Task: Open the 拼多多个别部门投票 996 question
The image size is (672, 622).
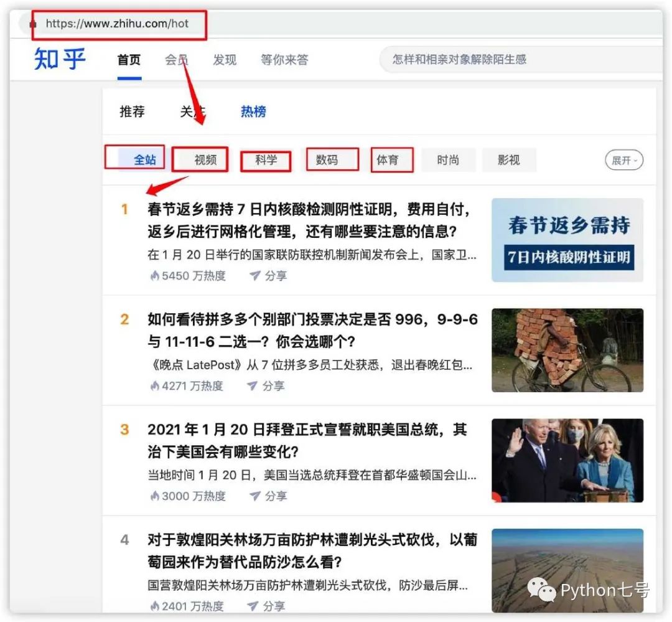Action: (312, 331)
